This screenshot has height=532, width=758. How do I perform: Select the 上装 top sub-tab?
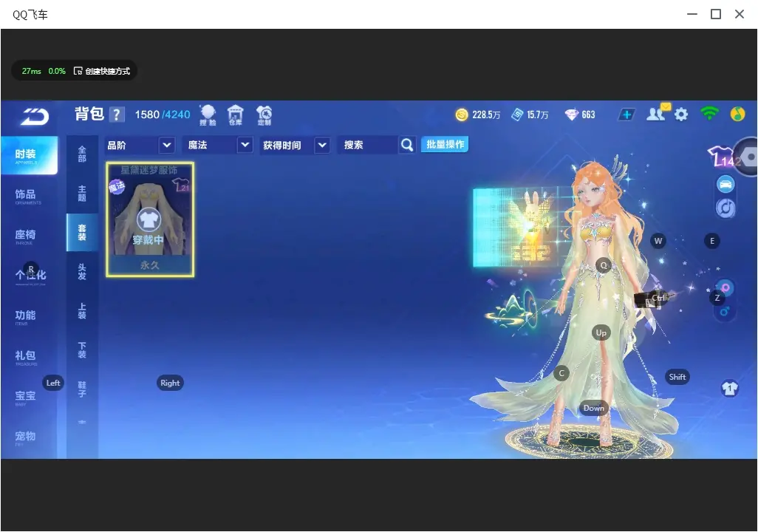click(x=82, y=311)
